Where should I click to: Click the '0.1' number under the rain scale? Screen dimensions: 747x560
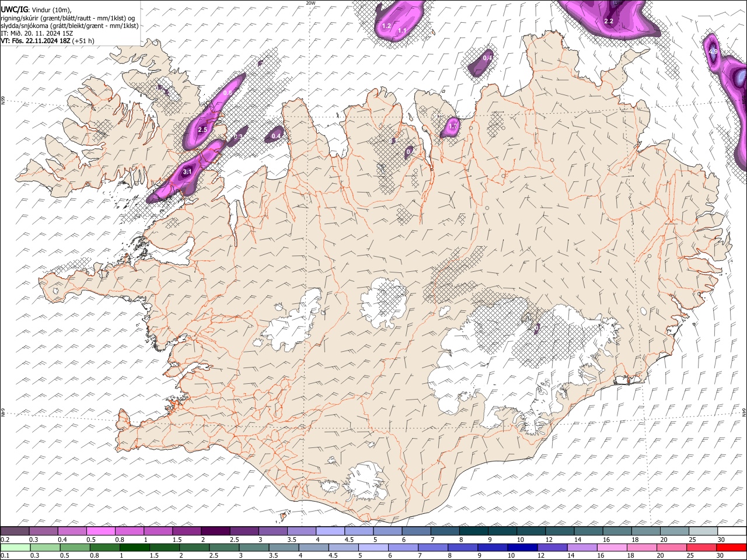coord(5,555)
